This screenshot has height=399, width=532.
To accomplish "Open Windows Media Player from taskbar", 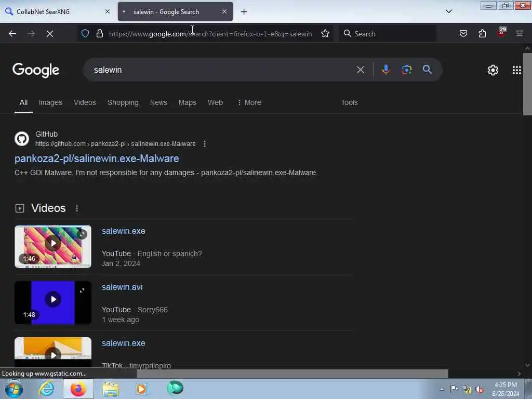I will coord(142,389).
